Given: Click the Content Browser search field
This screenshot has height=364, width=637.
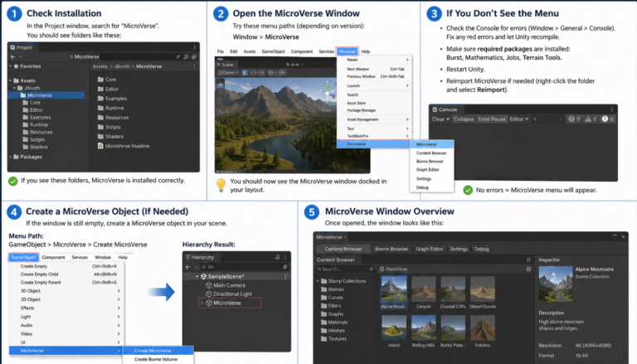Looking at the screenshot, I should point(344,269).
